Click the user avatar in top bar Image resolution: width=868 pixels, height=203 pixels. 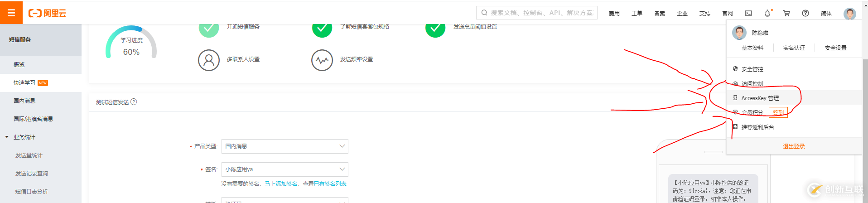pyautogui.click(x=849, y=13)
